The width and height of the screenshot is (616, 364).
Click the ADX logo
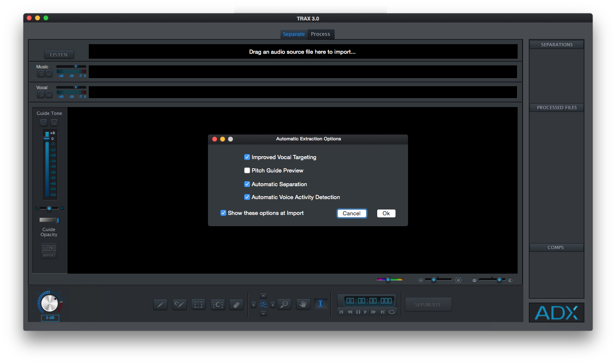tap(556, 313)
